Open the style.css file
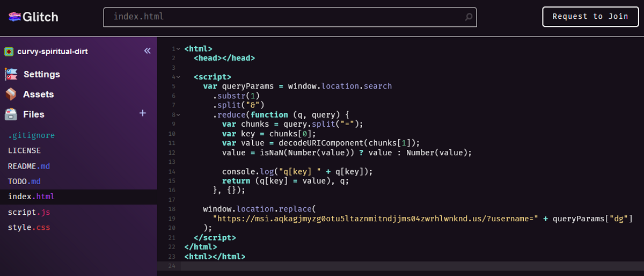The height and width of the screenshot is (276, 644). (x=29, y=227)
